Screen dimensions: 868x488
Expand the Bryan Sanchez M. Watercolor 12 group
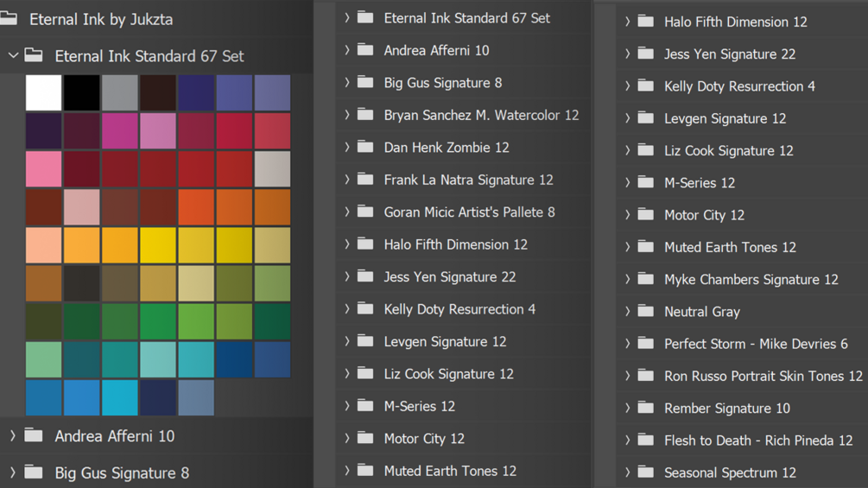(x=347, y=115)
